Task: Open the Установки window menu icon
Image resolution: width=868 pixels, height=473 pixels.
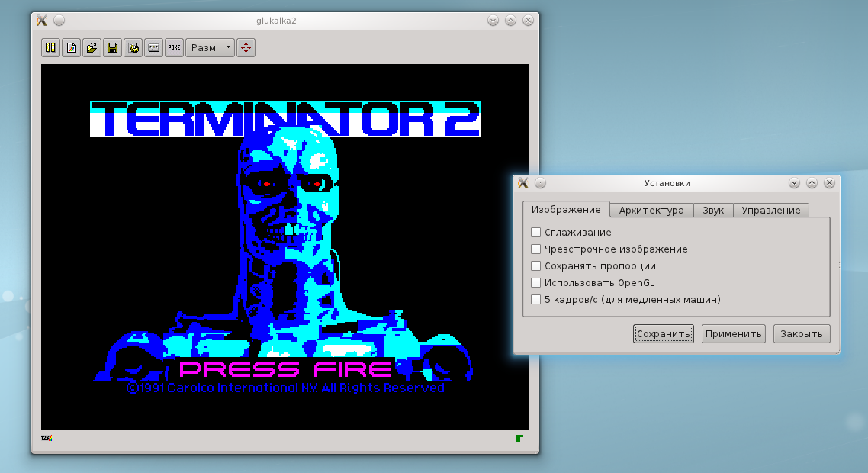Action: pyautogui.click(x=523, y=183)
